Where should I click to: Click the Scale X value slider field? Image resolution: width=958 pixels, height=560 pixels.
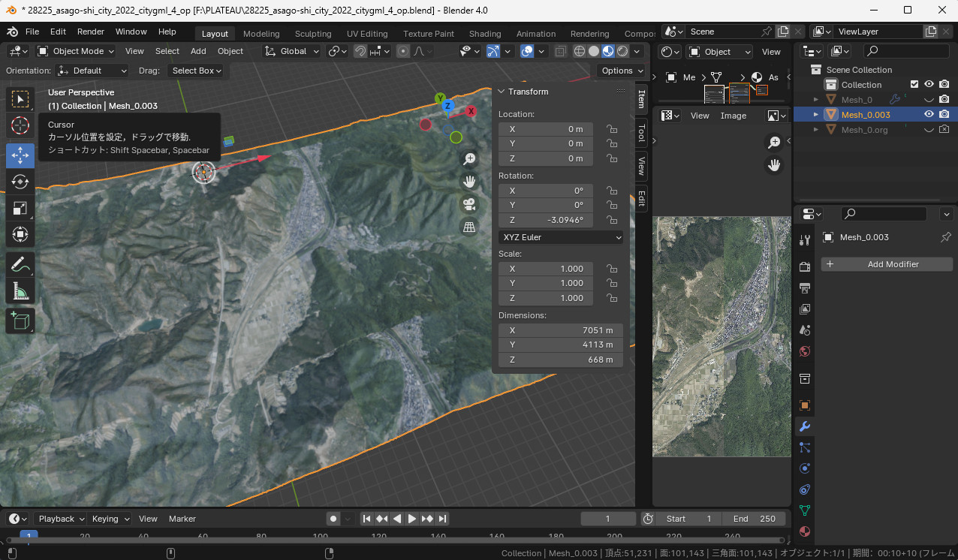tap(546, 269)
